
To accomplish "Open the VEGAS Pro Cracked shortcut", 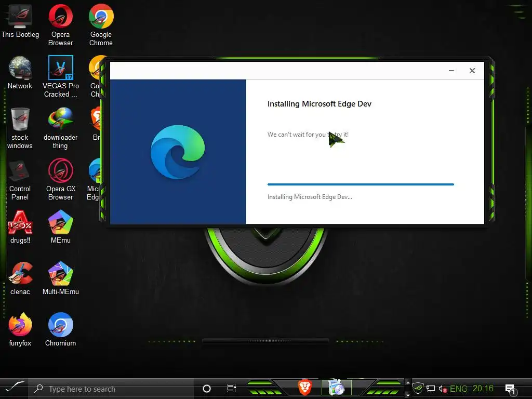I will point(60,76).
